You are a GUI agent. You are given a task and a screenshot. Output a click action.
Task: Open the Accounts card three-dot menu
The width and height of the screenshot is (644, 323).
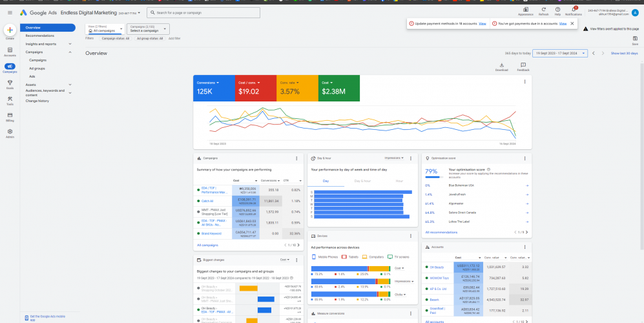[x=525, y=247]
